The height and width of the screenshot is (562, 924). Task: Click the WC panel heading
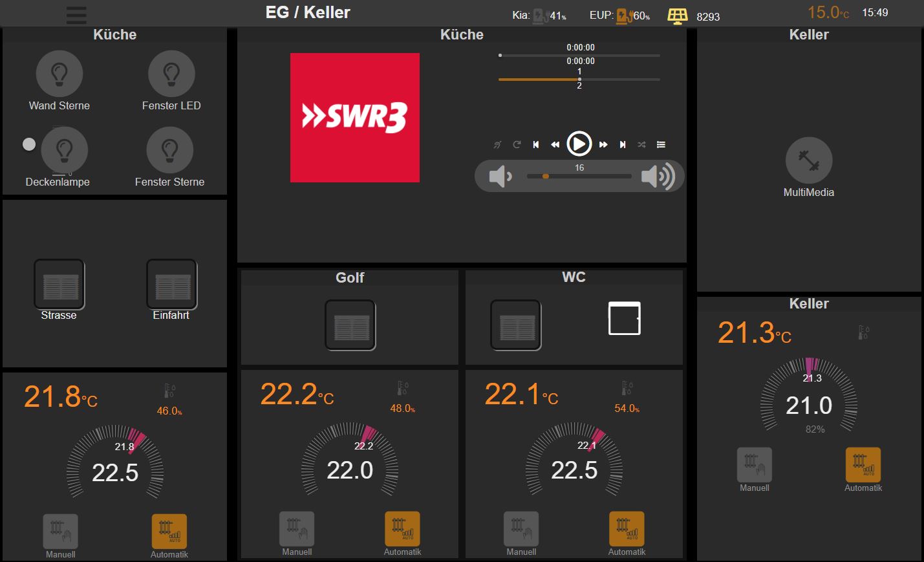tap(574, 277)
